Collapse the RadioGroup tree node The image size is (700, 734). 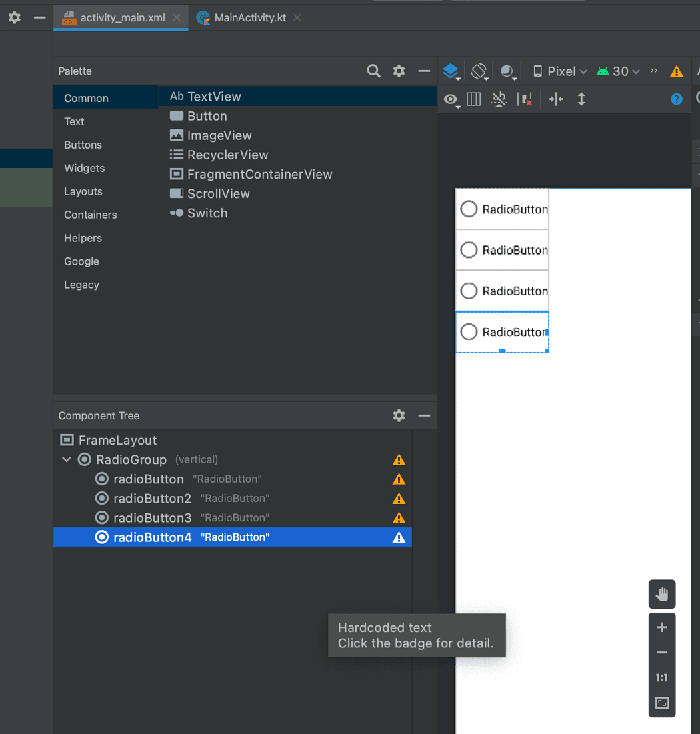pyautogui.click(x=67, y=459)
